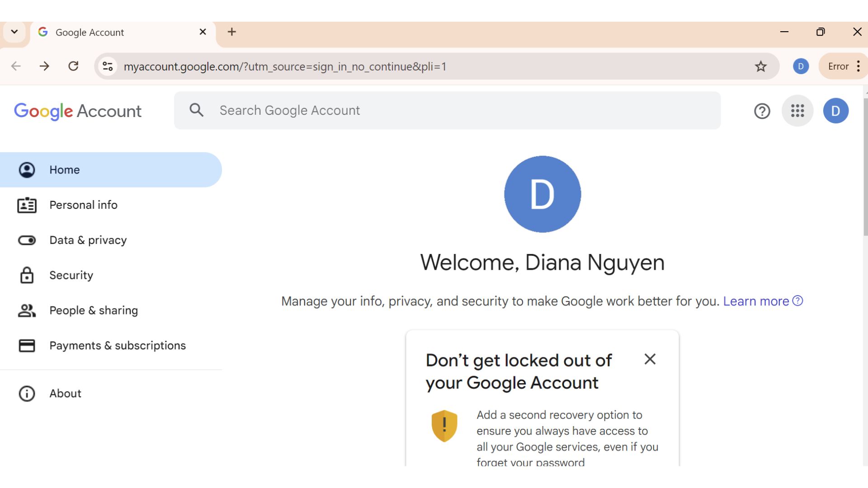Viewport: 868px width, 488px height.
Task: Bookmark this page with the star icon
Action: [x=761, y=66]
